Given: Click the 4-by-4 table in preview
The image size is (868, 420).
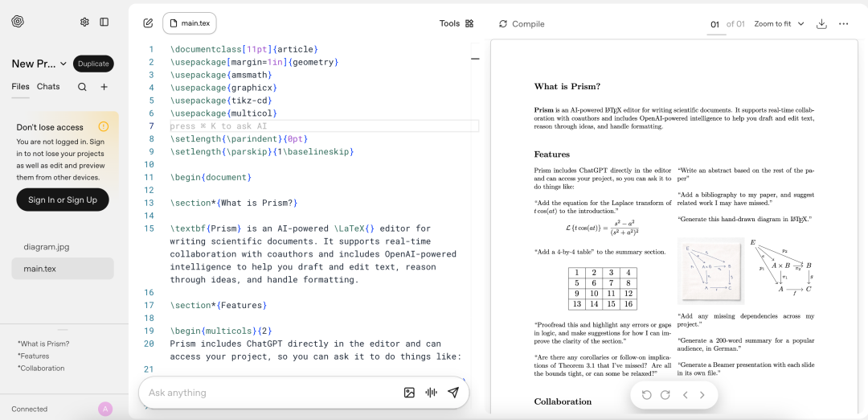Looking at the screenshot, I should point(603,289).
